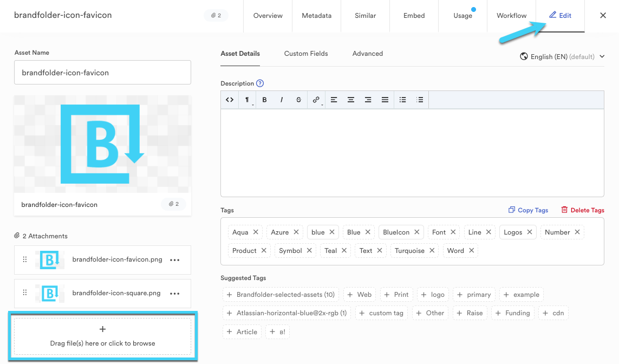Screen dimensions: 619x364
Task: Switch to the Similar tab
Action: point(365,16)
